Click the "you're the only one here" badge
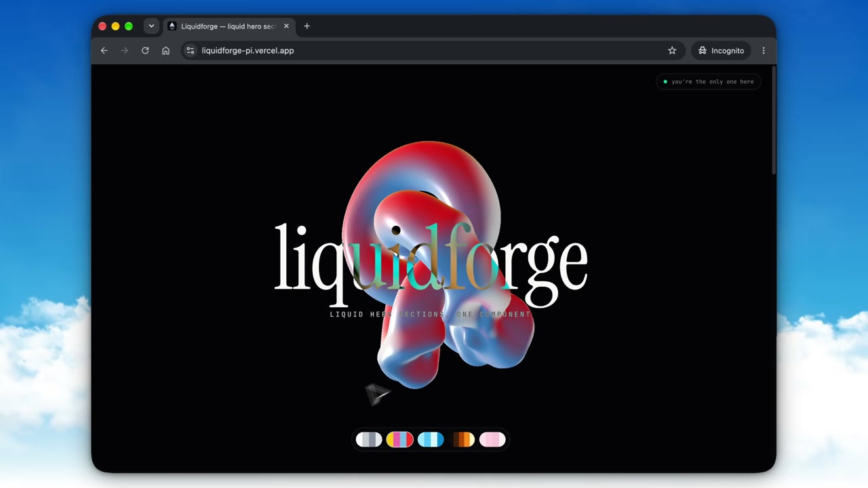The width and height of the screenshot is (868, 488). (x=709, y=81)
